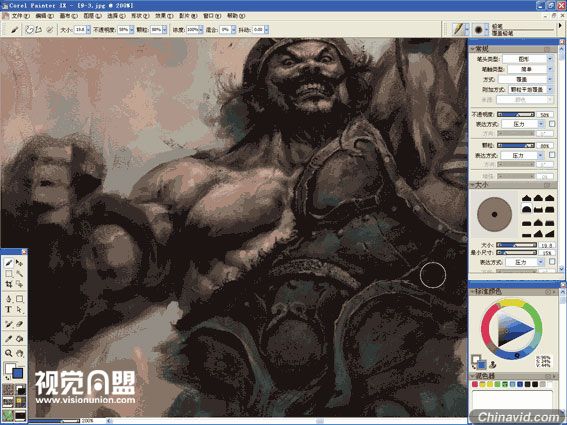Open the 图层 menu
The width and height of the screenshot is (567, 425).
pos(92,16)
